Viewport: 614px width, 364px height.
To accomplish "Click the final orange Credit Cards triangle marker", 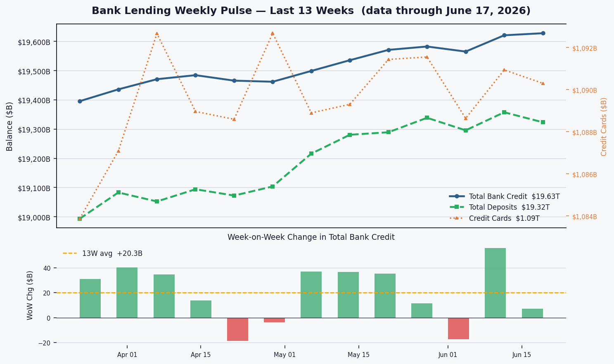I will pyautogui.click(x=543, y=83).
